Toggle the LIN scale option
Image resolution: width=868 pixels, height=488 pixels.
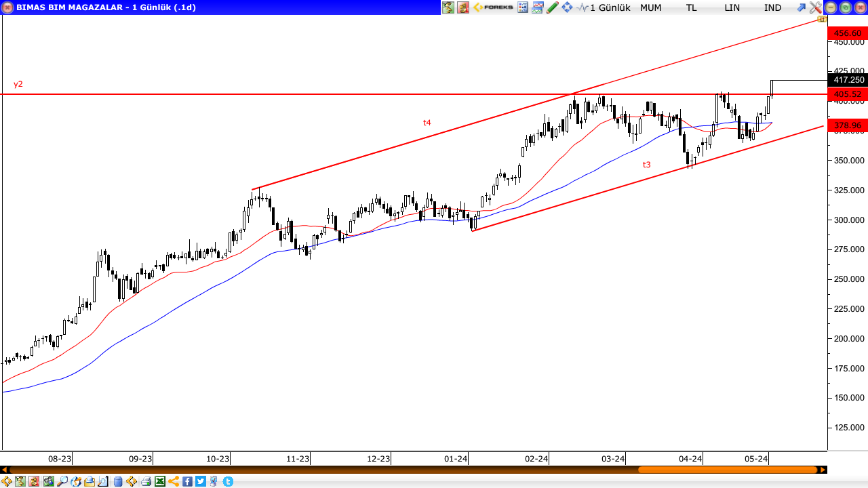click(x=732, y=7)
